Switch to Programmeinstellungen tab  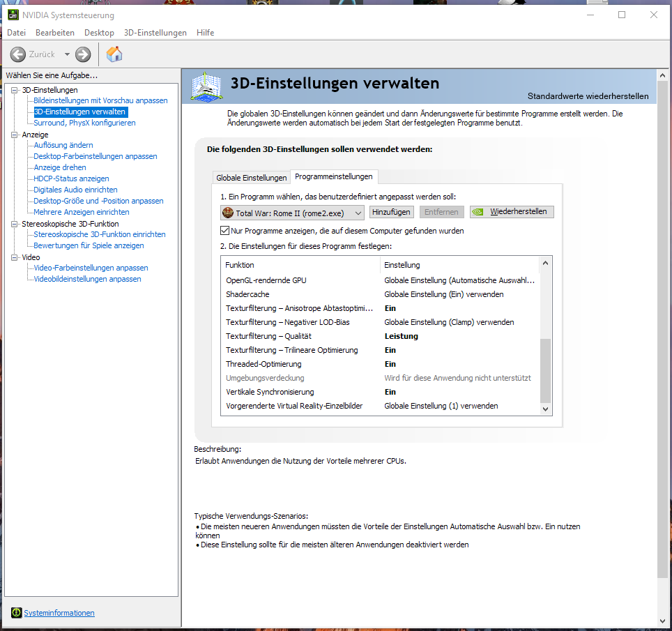(334, 176)
